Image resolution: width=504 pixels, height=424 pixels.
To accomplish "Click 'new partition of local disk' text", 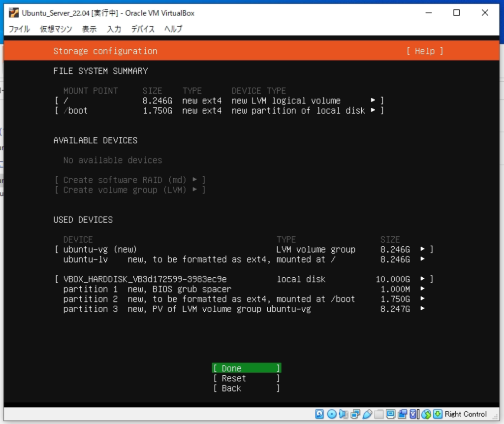I will pyautogui.click(x=298, y=111).
